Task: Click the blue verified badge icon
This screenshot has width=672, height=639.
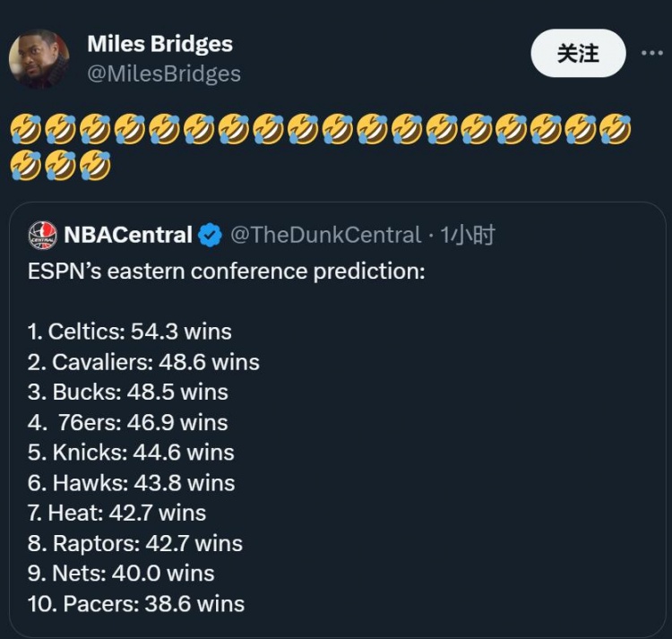Action: (211, 236)
